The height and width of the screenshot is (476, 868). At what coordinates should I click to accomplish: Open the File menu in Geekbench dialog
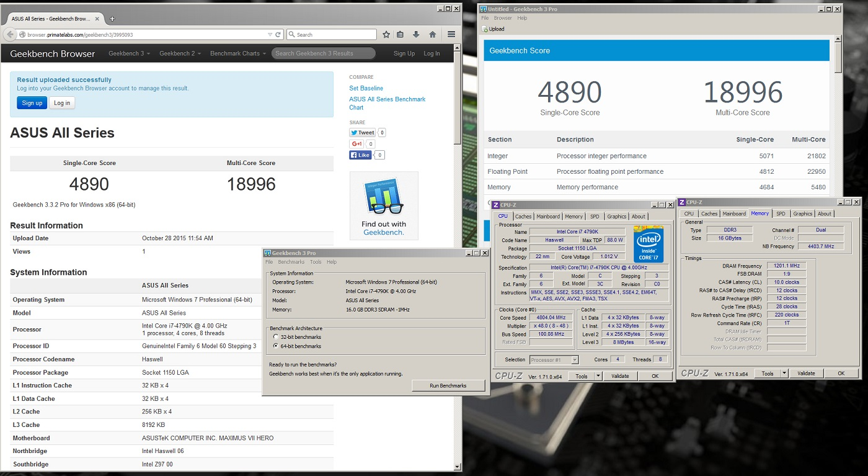[x=269, y=262]
